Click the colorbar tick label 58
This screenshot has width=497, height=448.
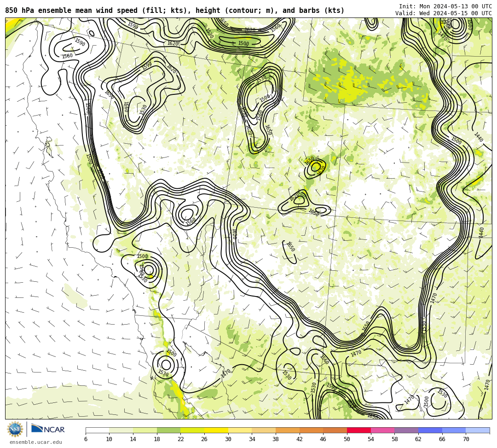pos(395,439)
